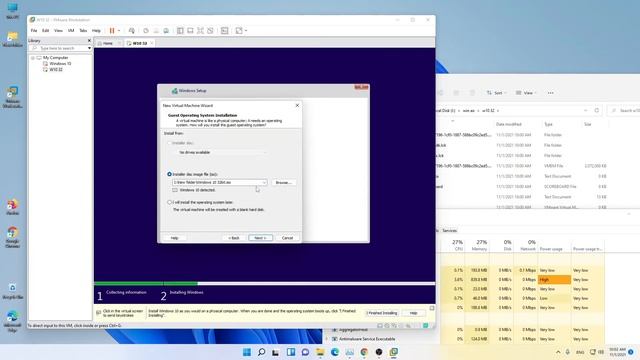Open the Tabs menu

click(83, 31)
